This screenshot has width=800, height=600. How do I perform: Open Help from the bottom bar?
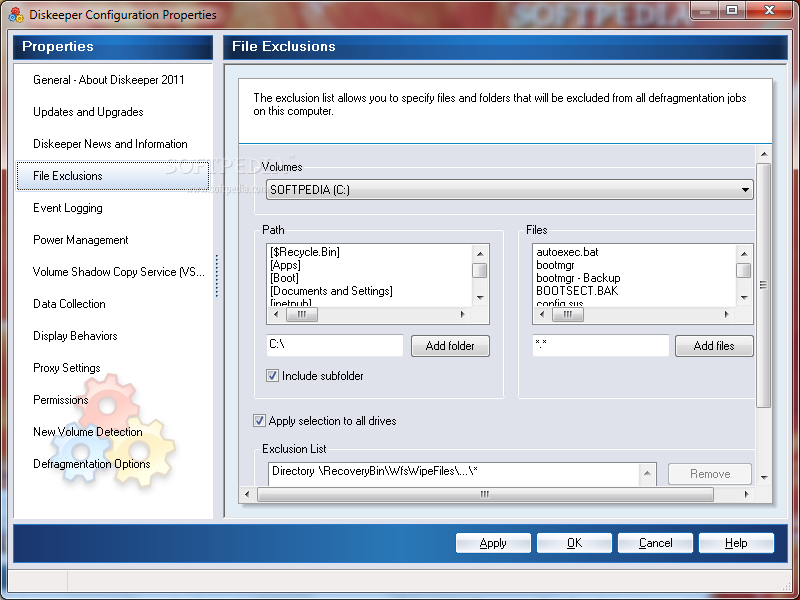[736, 543]
